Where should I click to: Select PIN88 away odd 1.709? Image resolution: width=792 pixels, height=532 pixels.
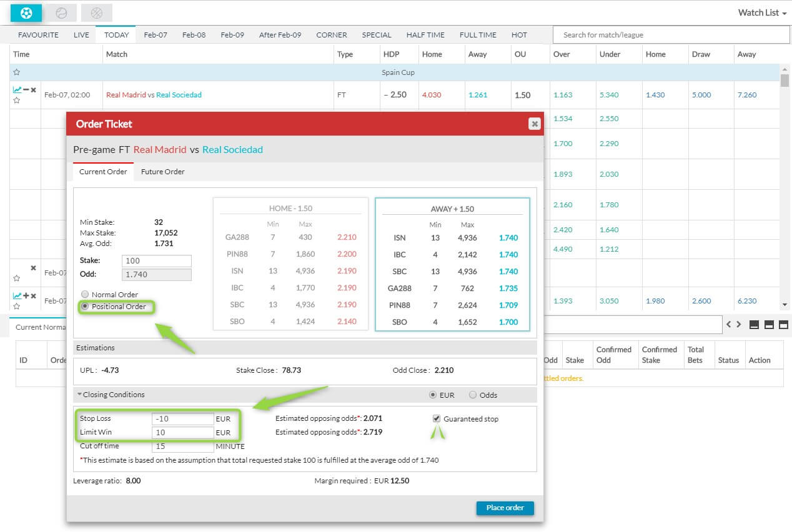(x=508, y=305)
